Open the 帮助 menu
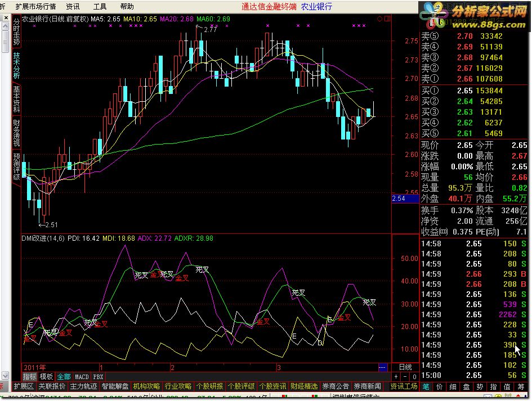Screen dimensions: 532x401 click(127, 6)
